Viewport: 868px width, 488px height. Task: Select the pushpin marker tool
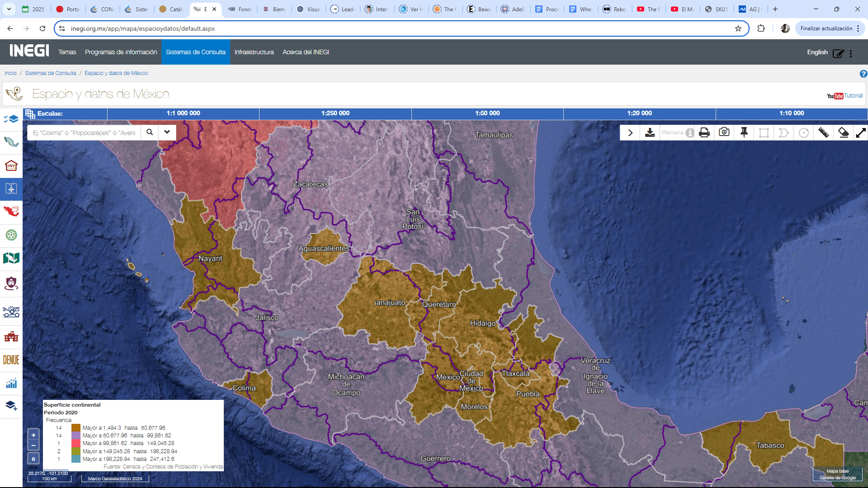click(744, 132)
